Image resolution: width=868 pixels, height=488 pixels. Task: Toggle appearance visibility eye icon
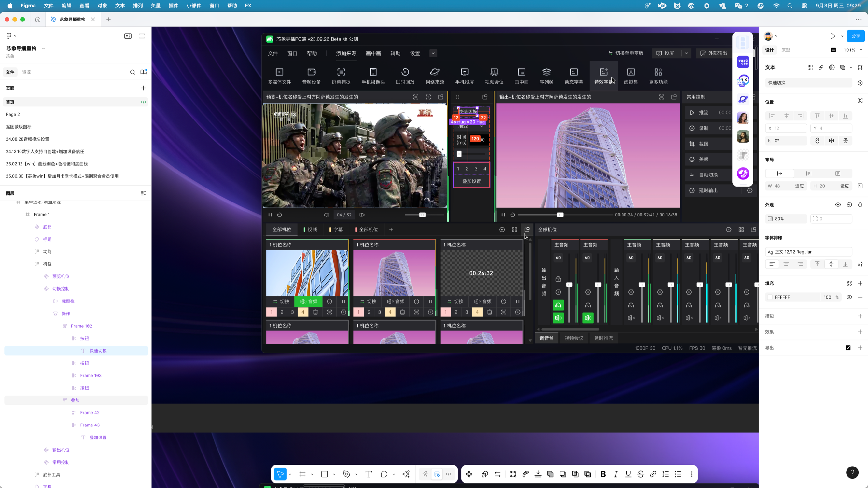[838, 205]
